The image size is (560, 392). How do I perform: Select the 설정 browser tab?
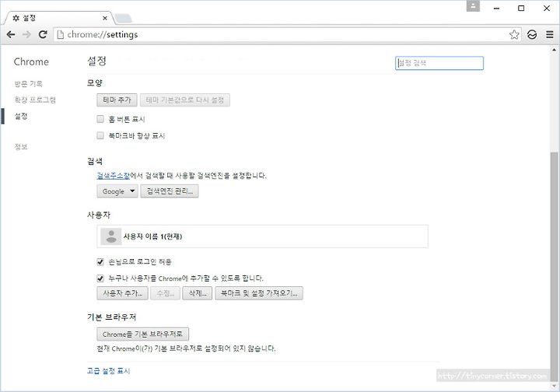click(59, 18)
